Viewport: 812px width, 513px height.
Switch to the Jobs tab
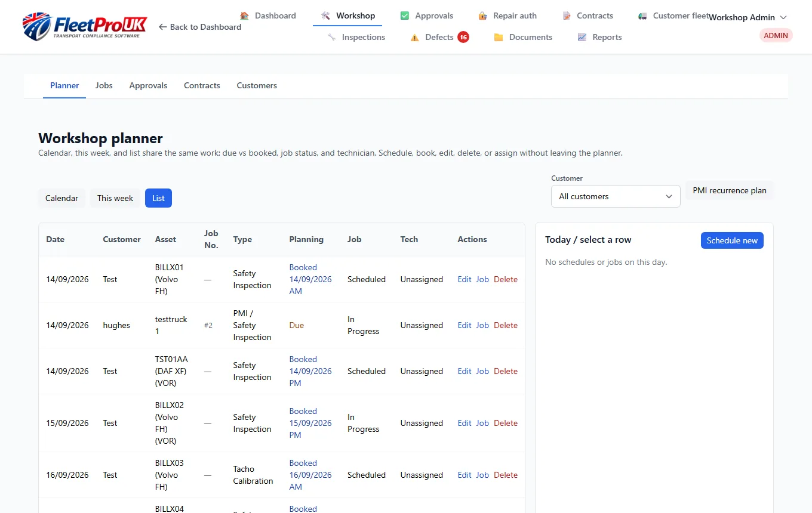(104, 85)
